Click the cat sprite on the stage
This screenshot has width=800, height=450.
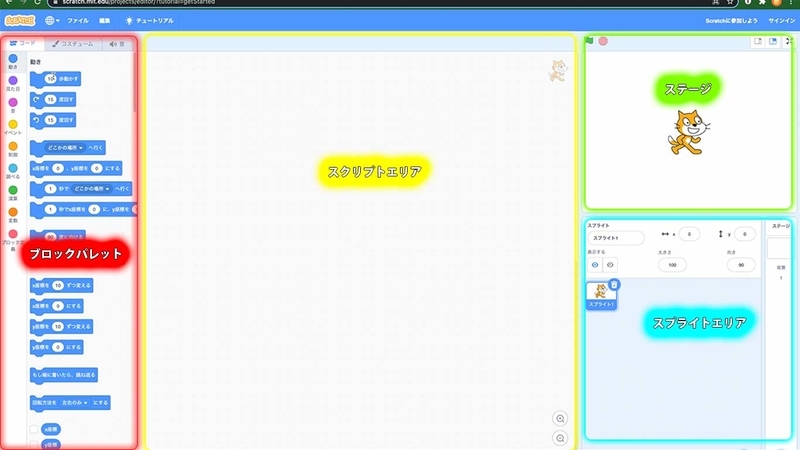687,133
